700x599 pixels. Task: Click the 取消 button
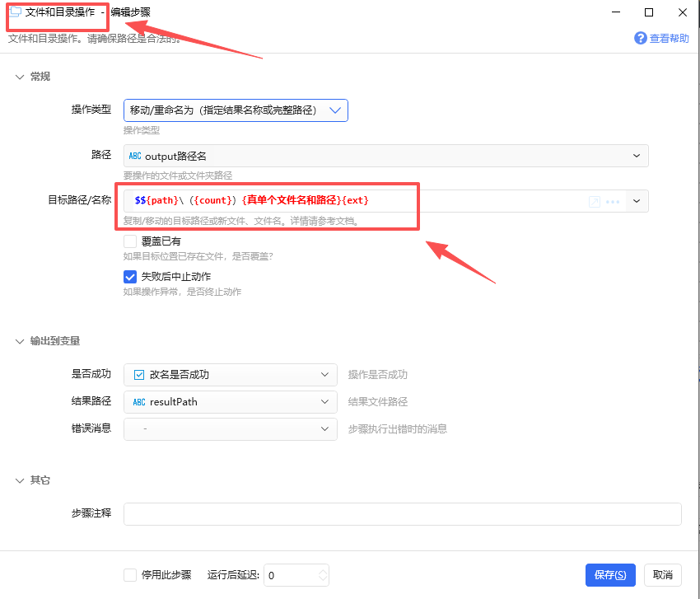662,575
